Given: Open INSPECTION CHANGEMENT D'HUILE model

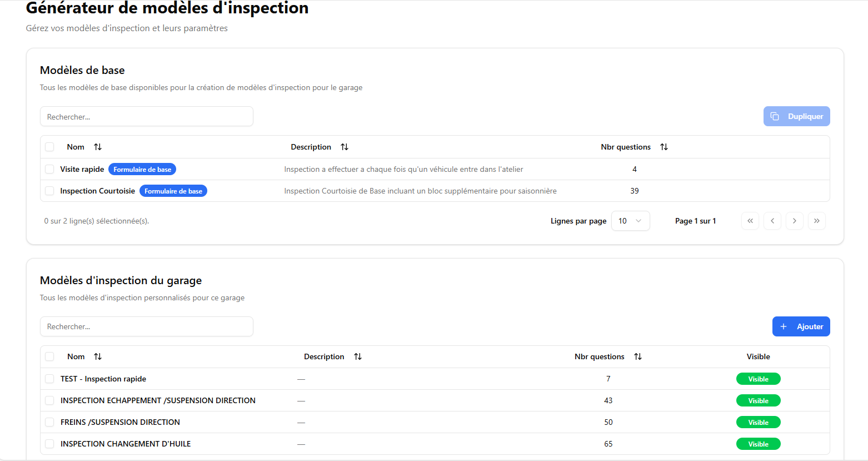Looking at the screenshot, I should [x=126, y=444].
